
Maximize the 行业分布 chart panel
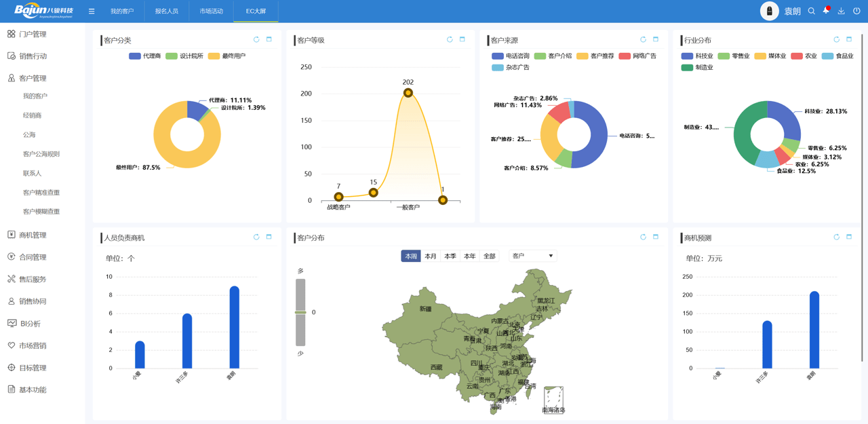coord(849,40)
